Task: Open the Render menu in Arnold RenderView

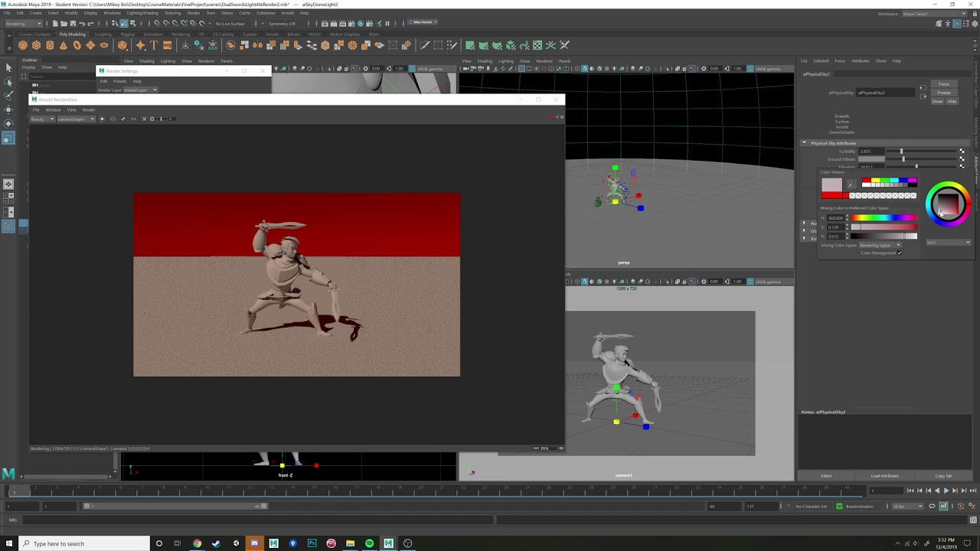Action: pos(89,109)
